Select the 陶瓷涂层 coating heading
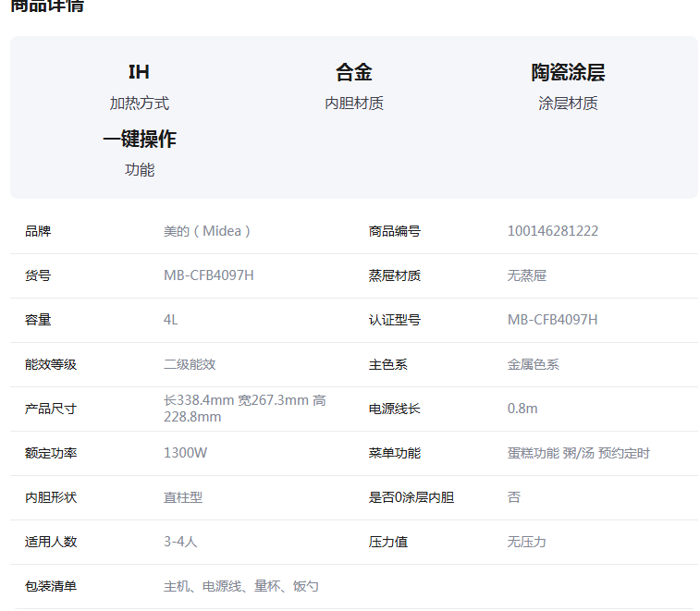The image size is (700, 611). [x=568, y=72]
